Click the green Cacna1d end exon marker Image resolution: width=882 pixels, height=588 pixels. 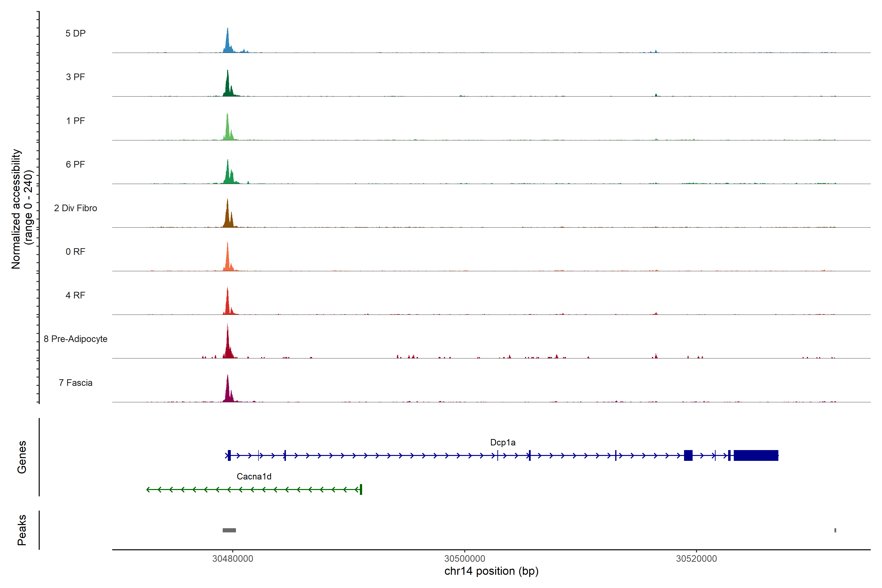(361, 489)
